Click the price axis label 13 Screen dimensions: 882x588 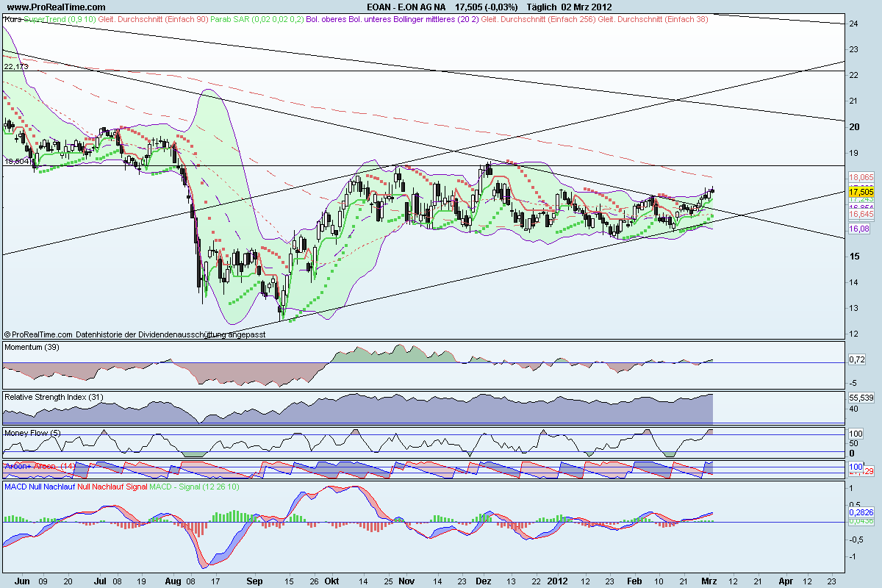click(x=854, y=308)
